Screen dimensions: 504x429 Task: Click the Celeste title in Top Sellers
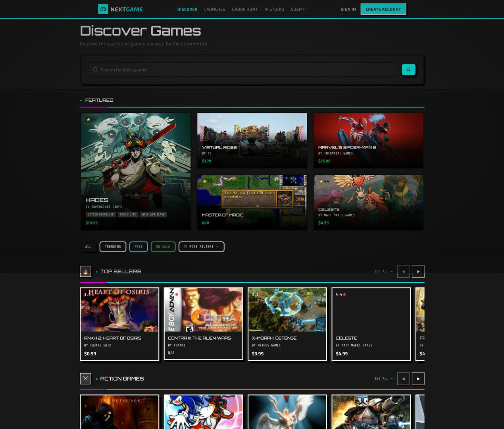click(346, 338)
